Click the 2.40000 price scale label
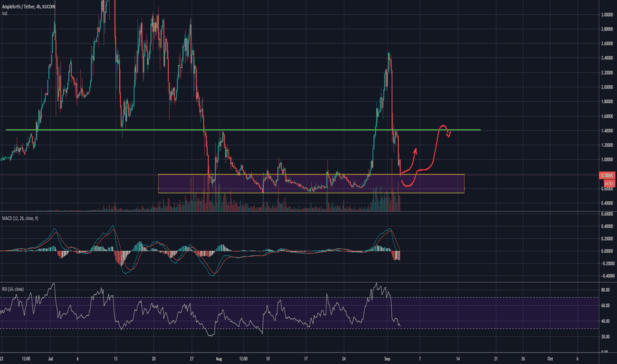617x364 pixels. [x=607, y=58]
